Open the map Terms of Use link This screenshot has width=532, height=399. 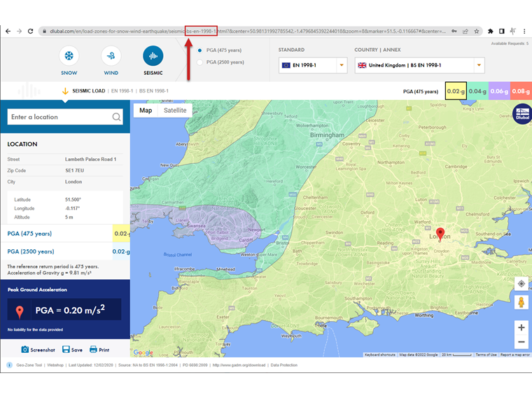coord(486,355)
